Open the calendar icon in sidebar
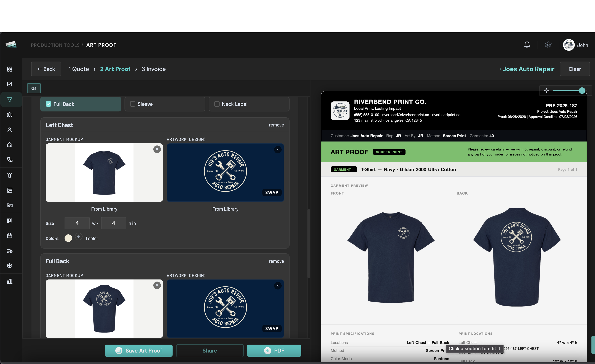This screenshot has width=595, height=364. pyautogui.click(x=10, y=236)
